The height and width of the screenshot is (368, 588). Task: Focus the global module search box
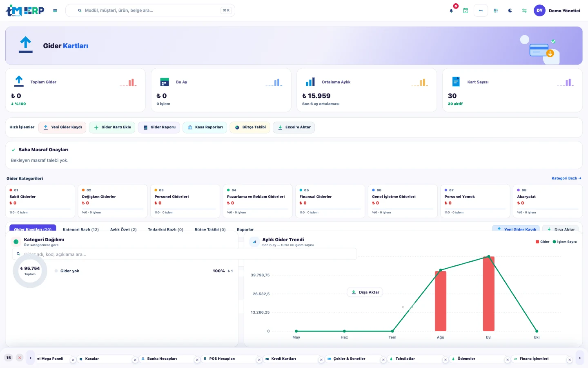pyautogui.click(x=150, y=11)
